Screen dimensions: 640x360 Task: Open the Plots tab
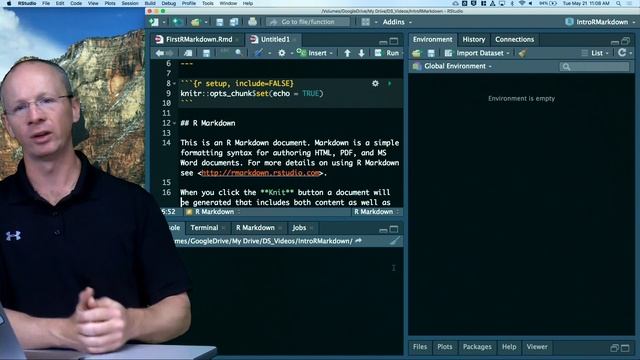(x=444, y=347)
